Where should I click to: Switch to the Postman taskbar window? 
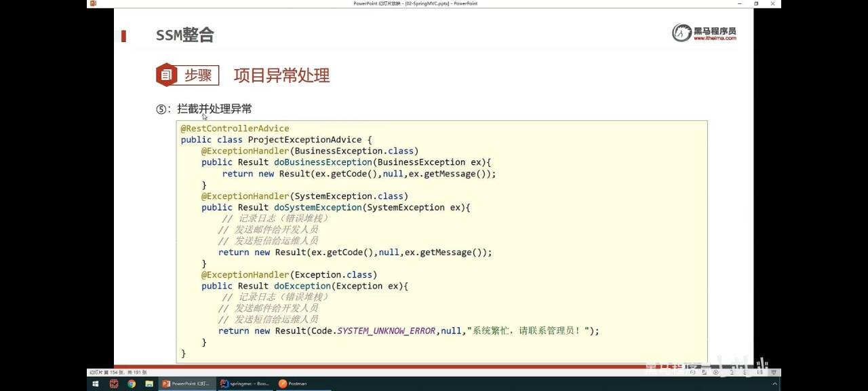pyautogui.click(x=303, y=384)
